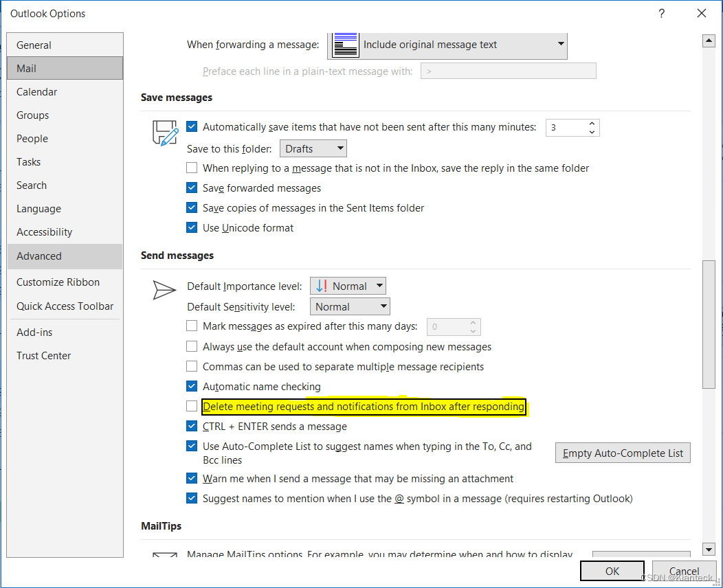The height and width of the screenshot is (588, 723).
Task: Enable saving reply in the same folder
Action: pyautogui.click(x=192, y=168)
